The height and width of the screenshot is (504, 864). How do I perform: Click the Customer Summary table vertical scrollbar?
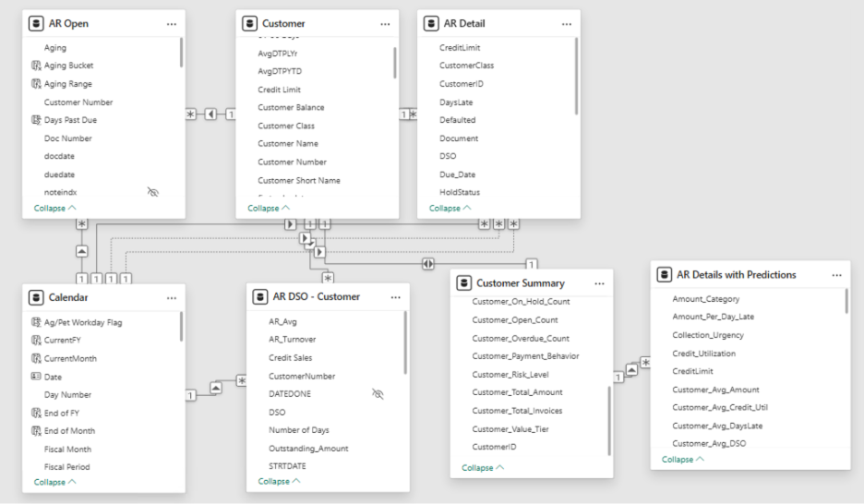pyautogui.click(x=608, y=420)
